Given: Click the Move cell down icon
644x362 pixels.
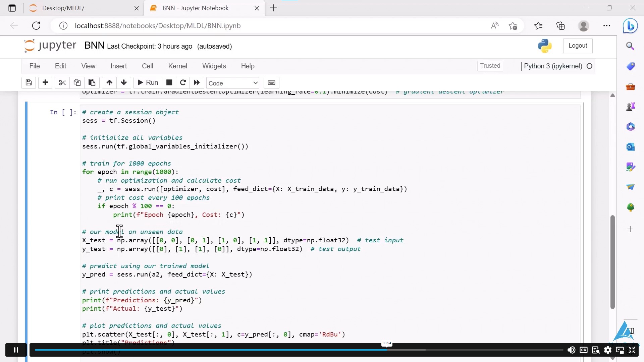Looking at the screenshot, I should click(x=123, y=83).
